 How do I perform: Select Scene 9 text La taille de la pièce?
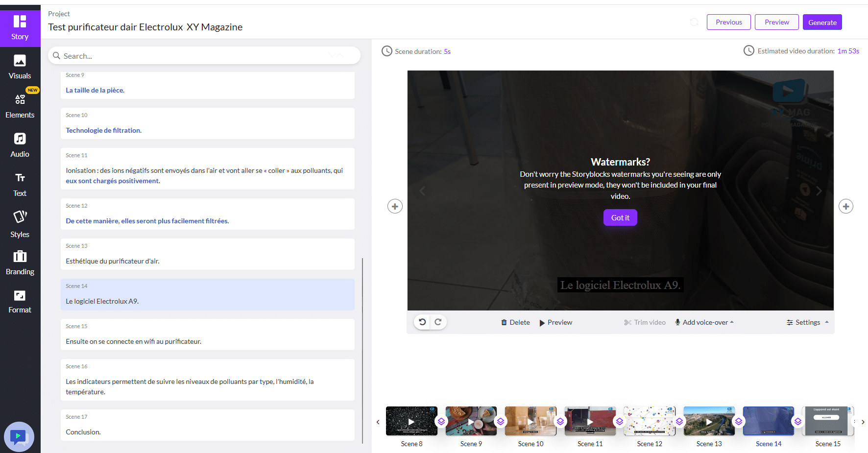[x=95, y=90]
